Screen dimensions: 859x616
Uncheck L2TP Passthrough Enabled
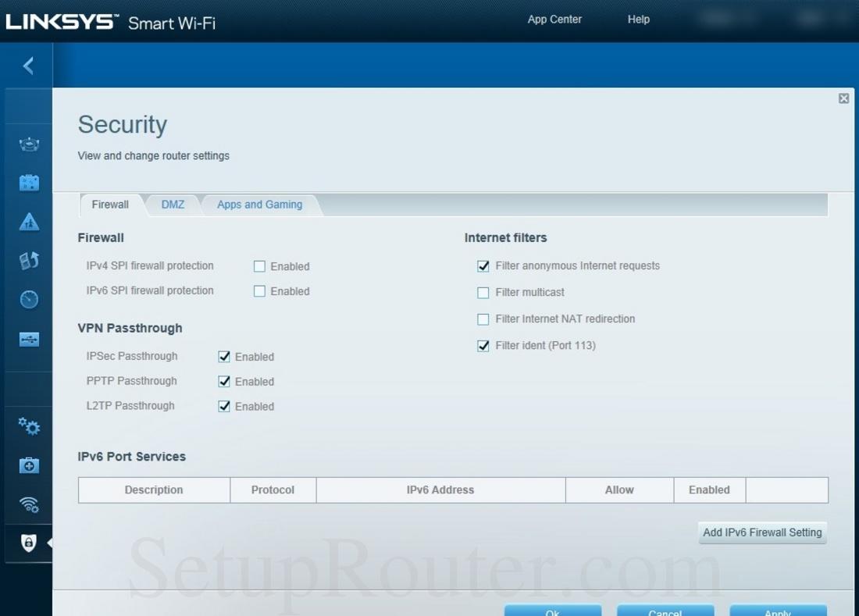pos(224,406)
